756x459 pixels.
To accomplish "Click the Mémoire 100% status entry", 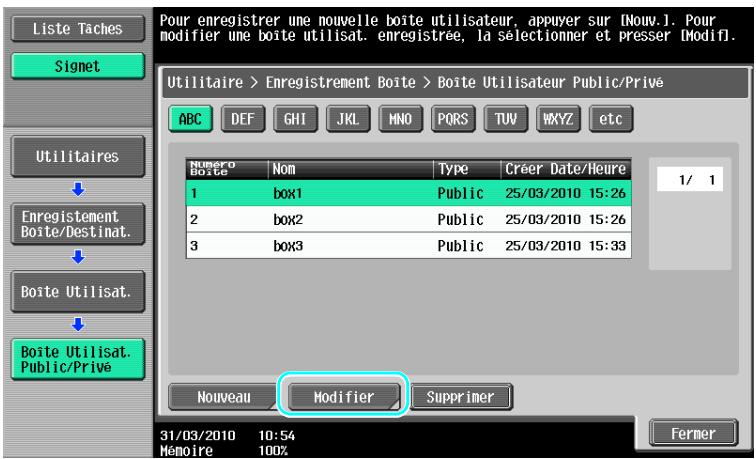I will pyautogui.click(x=224, y=451).
